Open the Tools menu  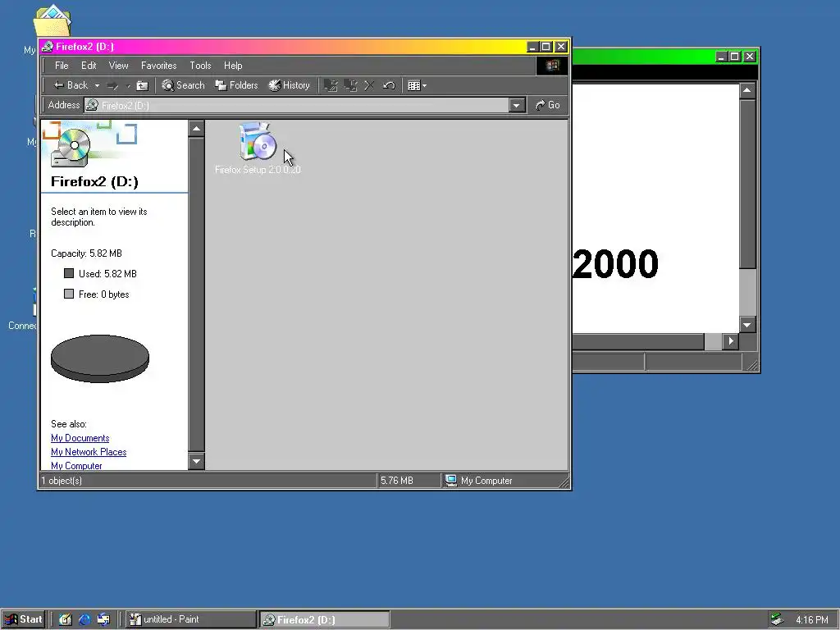tap(200, 66)
